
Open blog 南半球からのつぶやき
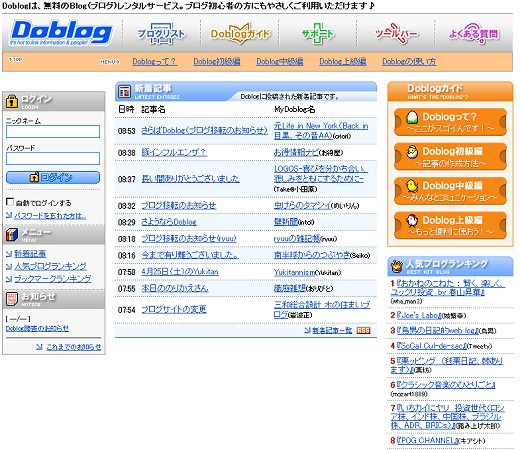click(x=312, y=255)
